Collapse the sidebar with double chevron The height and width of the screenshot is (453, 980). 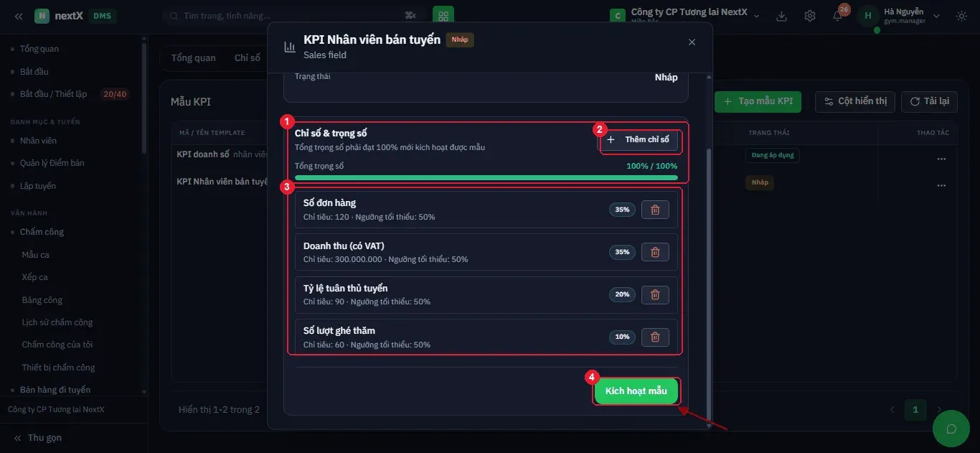19,16
